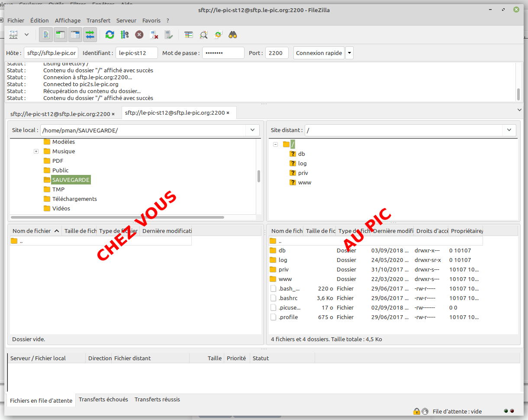Click the message log vertical scrollbar
Image resolution: width=528 pixels, height=420 pixels.
518,94
